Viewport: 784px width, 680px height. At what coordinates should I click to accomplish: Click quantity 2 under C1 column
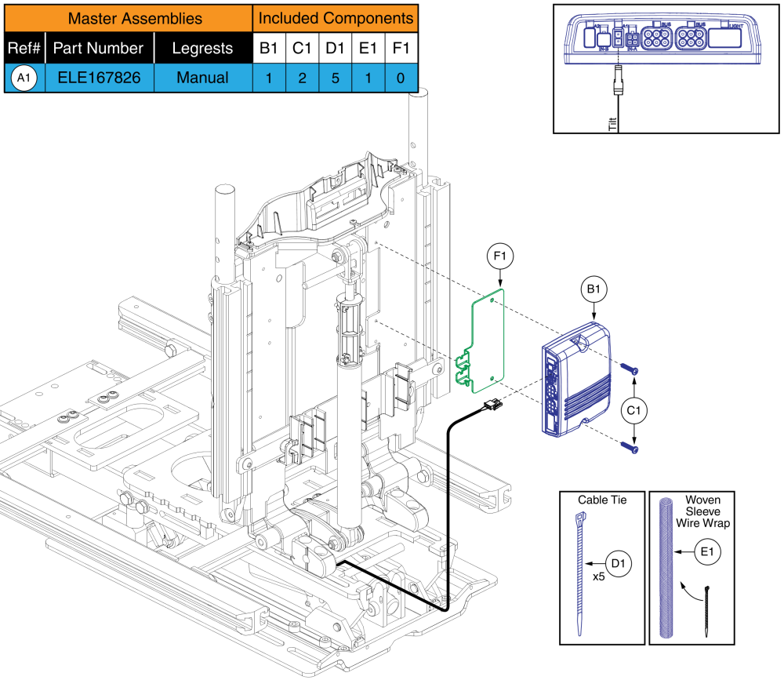click(x=302, y=78)
